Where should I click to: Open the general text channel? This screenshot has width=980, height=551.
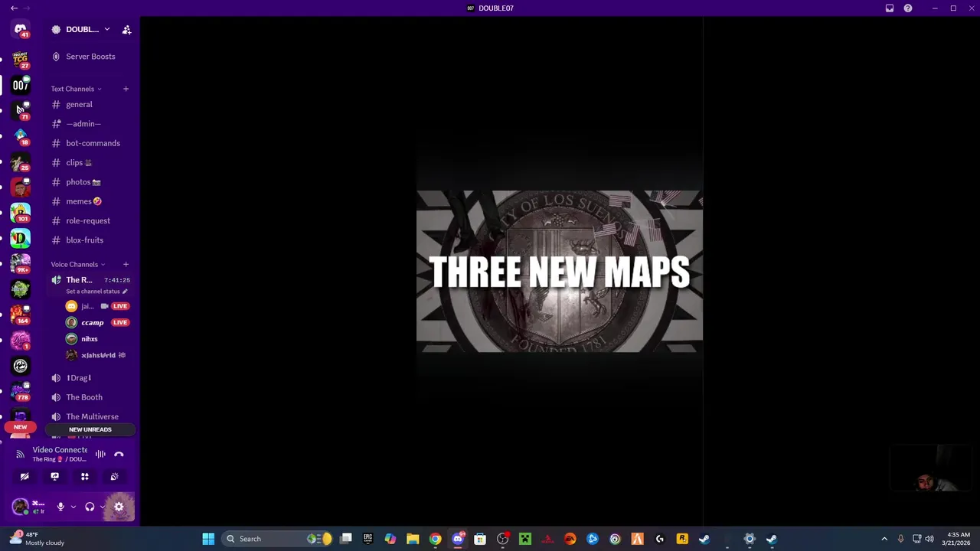[x=91, y=105]
